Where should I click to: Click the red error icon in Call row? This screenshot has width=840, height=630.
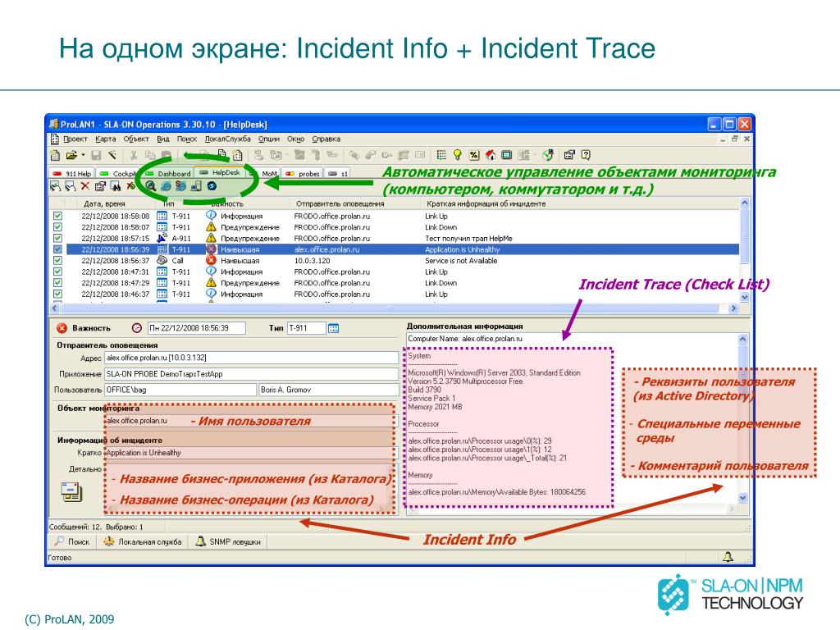(211, 260)
